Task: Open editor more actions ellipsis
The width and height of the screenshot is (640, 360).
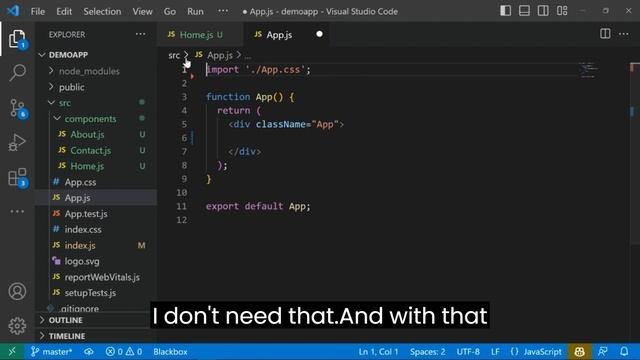Action: pyautogui.click(x=624, y=34)
